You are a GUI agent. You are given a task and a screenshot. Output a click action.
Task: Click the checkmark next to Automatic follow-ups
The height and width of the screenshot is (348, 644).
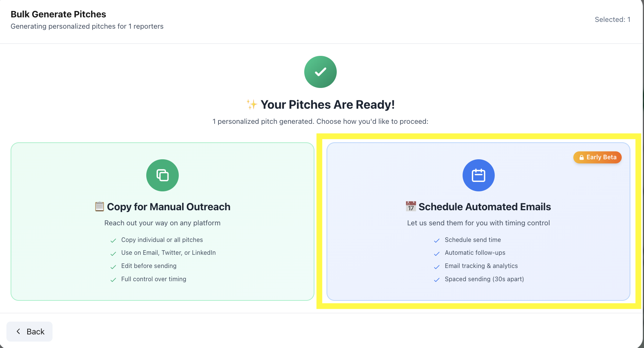coord(437,253)
